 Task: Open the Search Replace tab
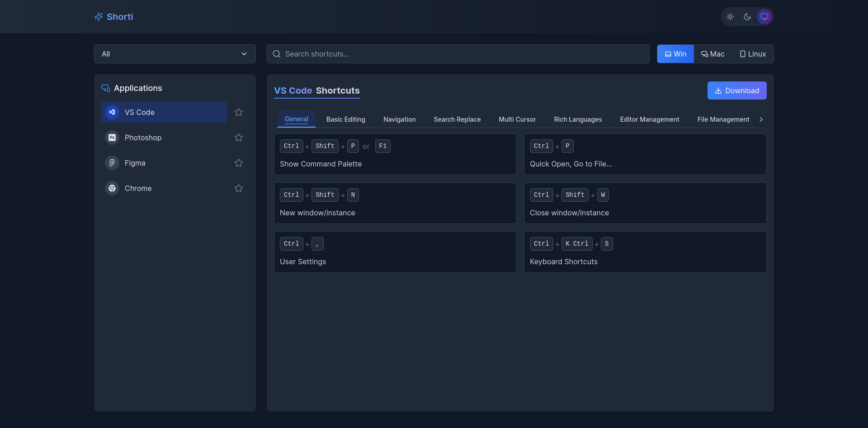tap(458, 119)
